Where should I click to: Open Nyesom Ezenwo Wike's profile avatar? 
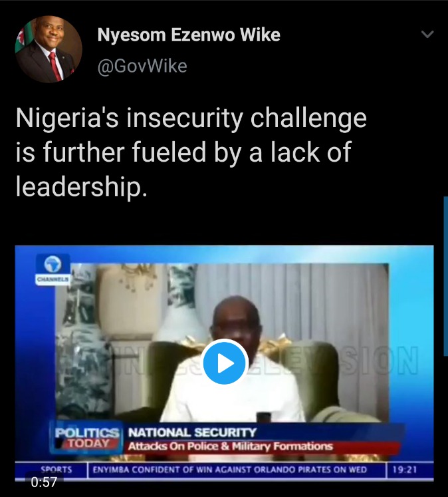coord(49,49)
